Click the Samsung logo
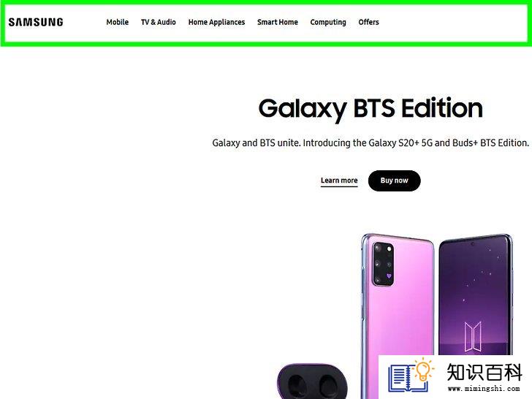532x399 pixels. pos(36,22)
